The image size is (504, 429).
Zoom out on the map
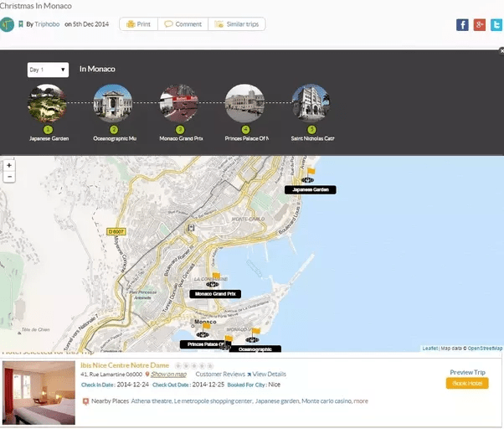tap(9, 177)
